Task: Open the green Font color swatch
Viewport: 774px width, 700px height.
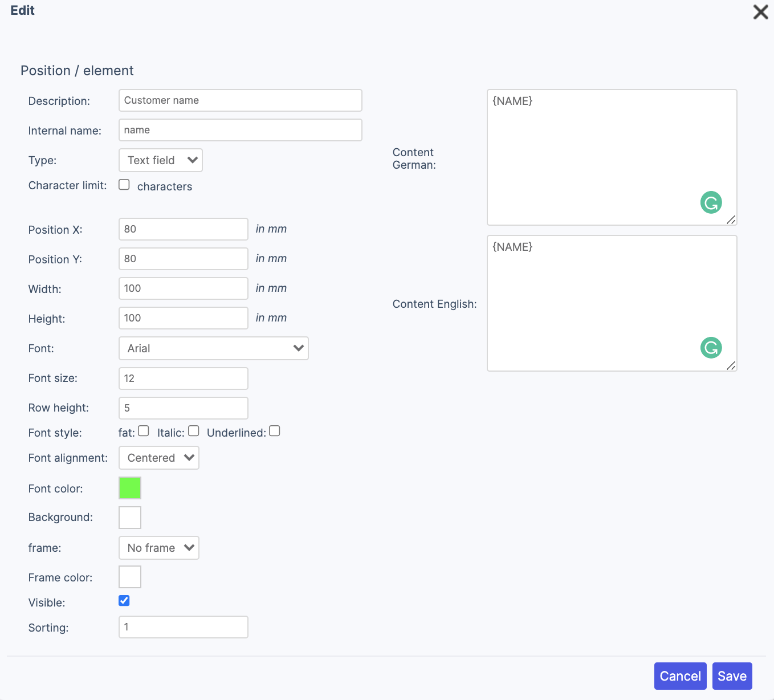Action: click(130, 488)
